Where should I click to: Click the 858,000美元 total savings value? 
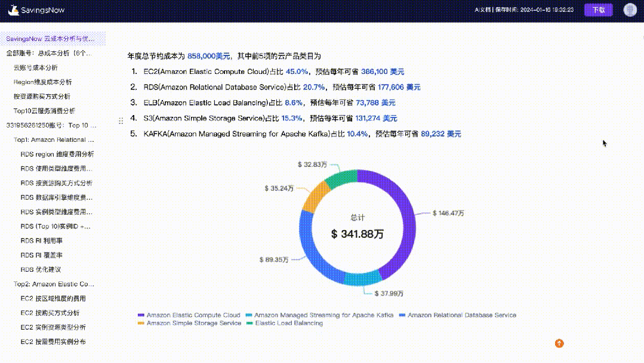click(x=209, y=56)
